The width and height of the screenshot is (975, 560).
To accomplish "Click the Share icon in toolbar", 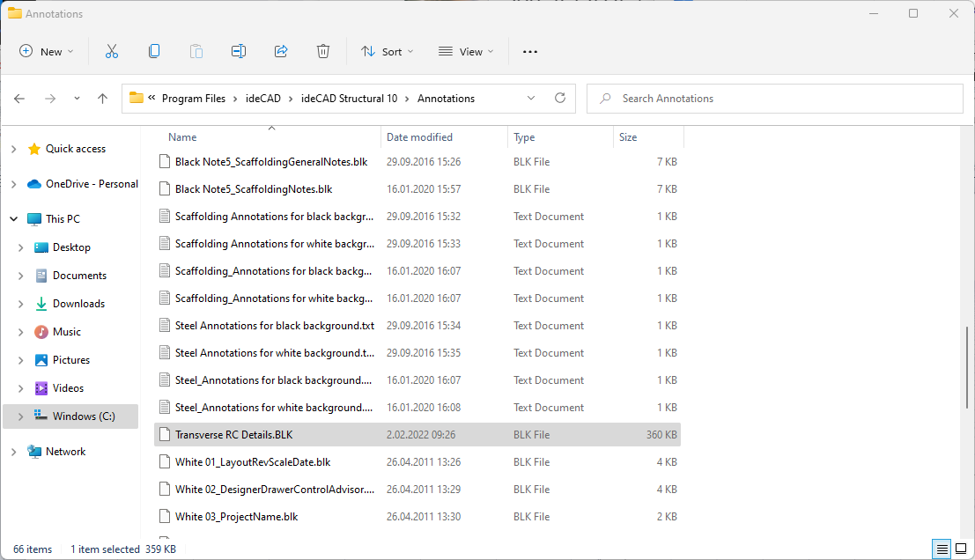I will pyautogui.click(x=281, y=52).
